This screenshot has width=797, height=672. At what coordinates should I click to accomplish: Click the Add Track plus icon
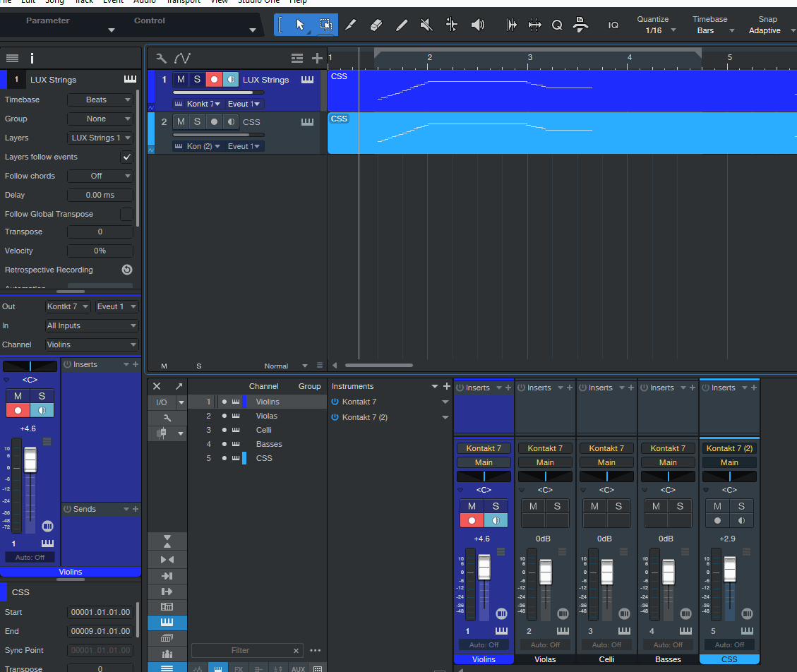click(x=318, y=59)
